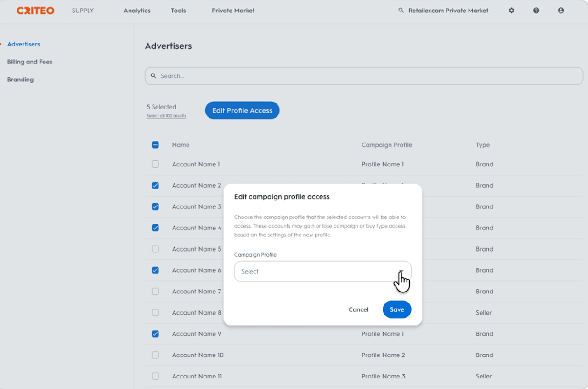Uncheck the Account Name 2 checkbox
This screenshot has width=588, height=389.
pyautogui.click(x=155, y=185)
